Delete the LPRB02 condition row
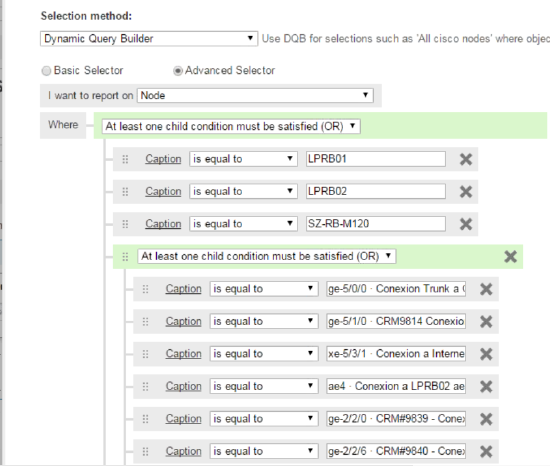The width and height of the screenshot is (550, 466). (x=466, y=191)
